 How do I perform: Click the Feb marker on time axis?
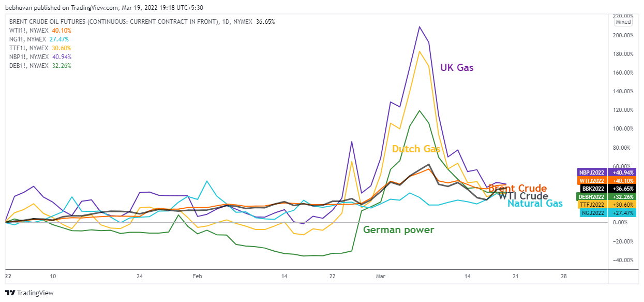[197, 277]
